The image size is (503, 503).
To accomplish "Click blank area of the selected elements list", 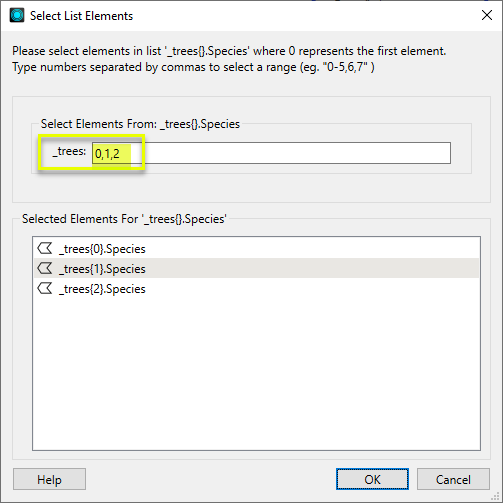I will tap(256, 373).
